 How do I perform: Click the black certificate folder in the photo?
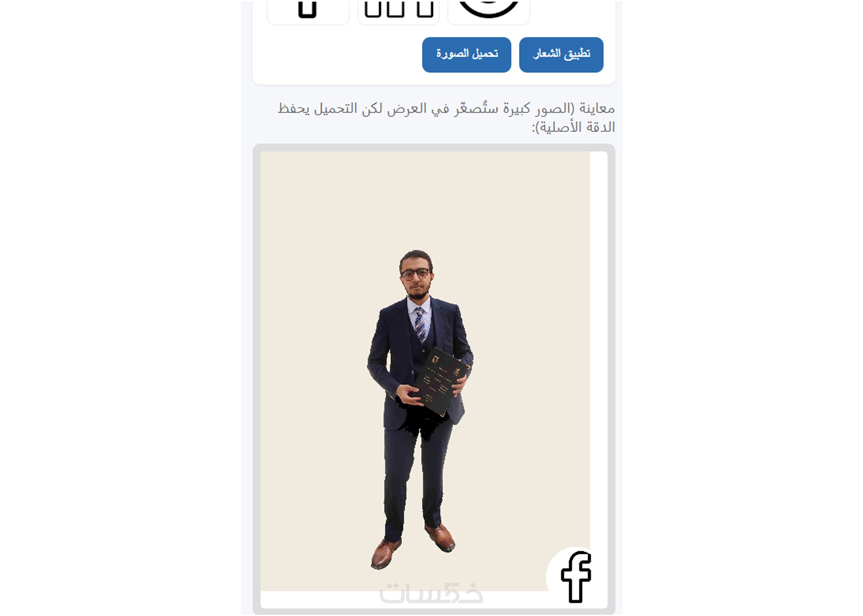point(440,381)
